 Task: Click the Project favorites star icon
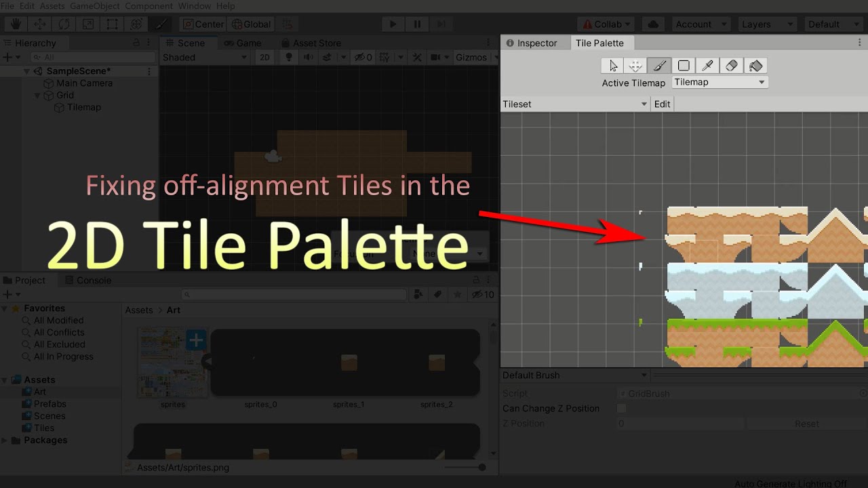point(458,294)
